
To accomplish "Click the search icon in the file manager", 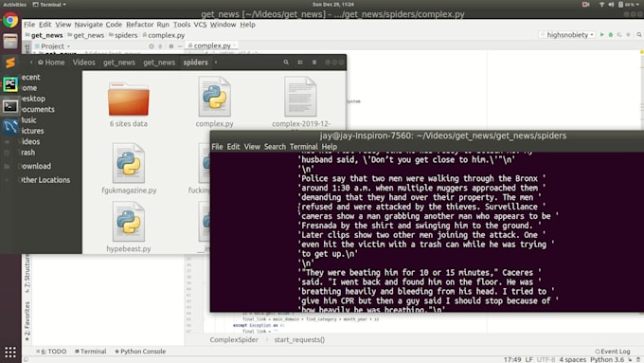I will pos(286,62).
